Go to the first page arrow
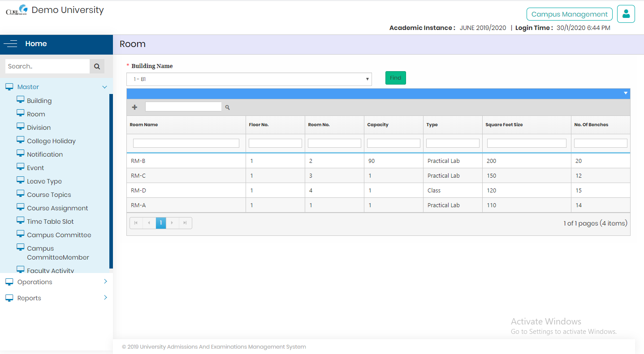This screenshot has width=644, height=354. tap(136, 223)
